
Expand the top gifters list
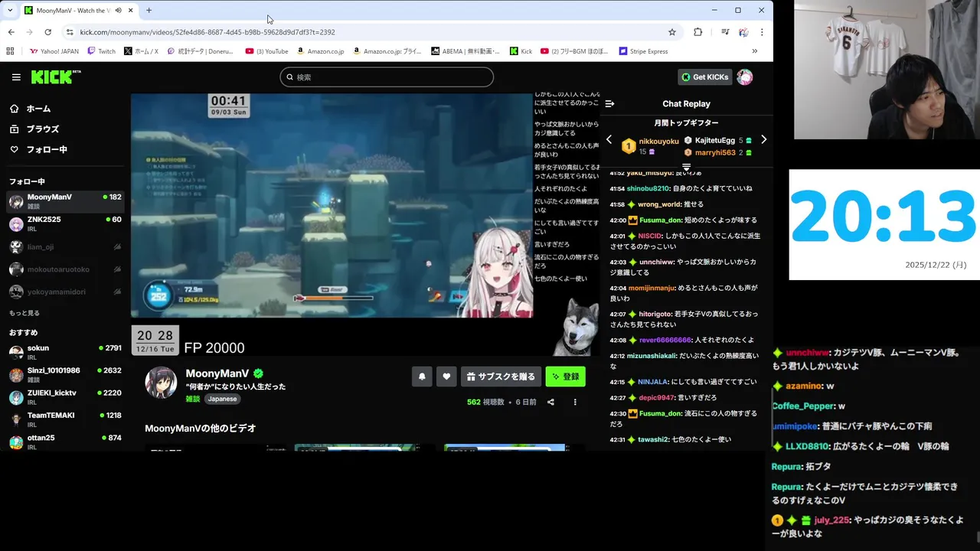coord(686,167)
